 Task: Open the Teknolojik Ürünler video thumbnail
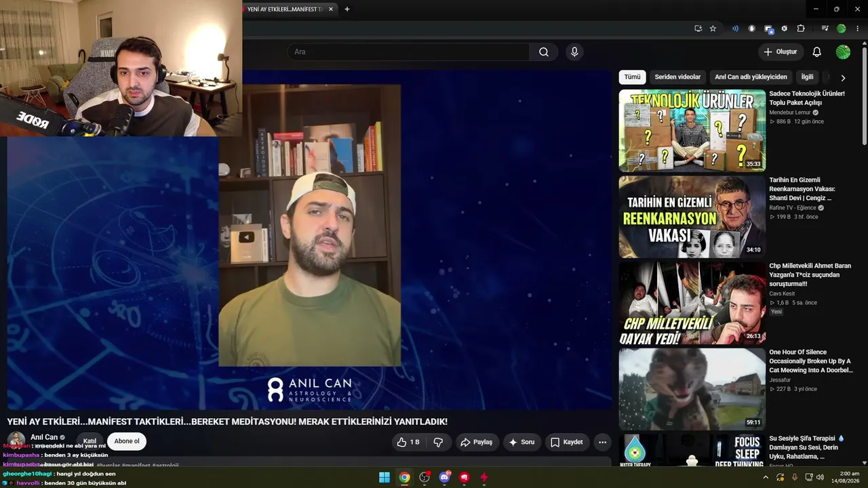click(692, 130)
